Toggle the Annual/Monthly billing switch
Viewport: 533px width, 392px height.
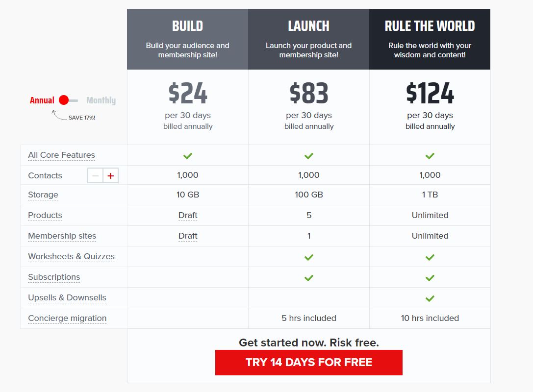68,100
